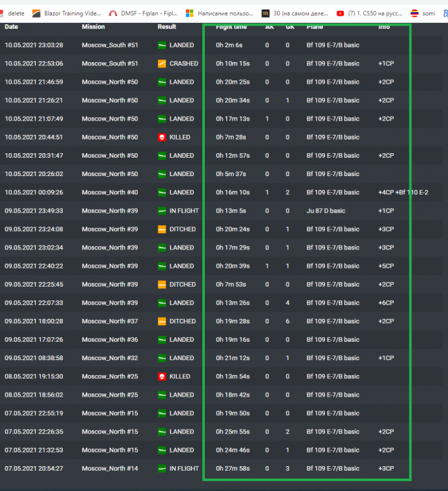Click the DITCHED icon on the Moscow_North #37 row

pos(162,321)
